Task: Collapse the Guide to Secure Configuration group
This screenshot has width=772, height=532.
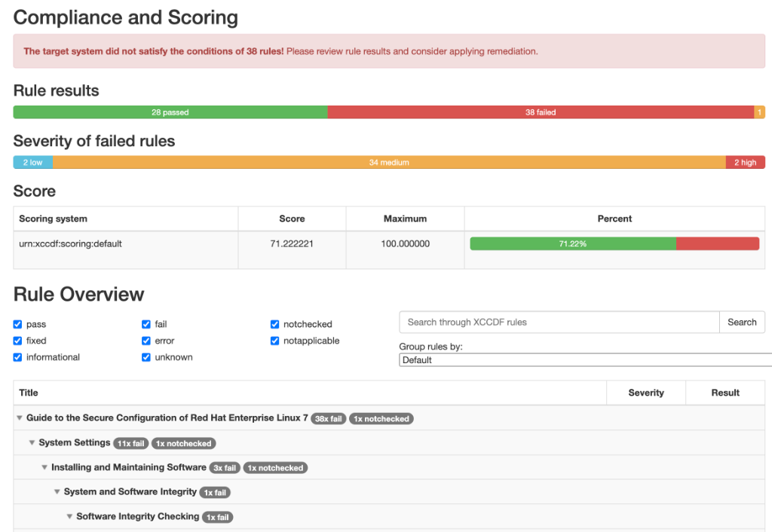Action: click(20, 417)
